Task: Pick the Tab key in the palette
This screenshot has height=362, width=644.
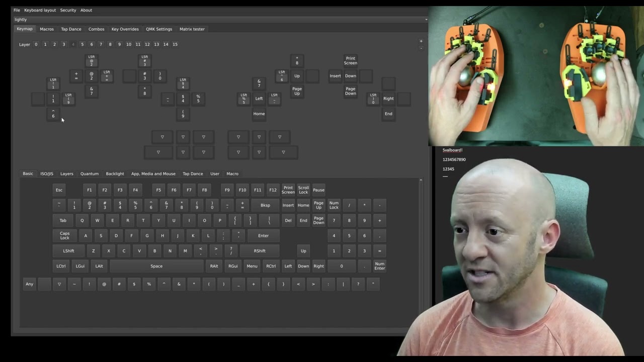Action: 63,220
